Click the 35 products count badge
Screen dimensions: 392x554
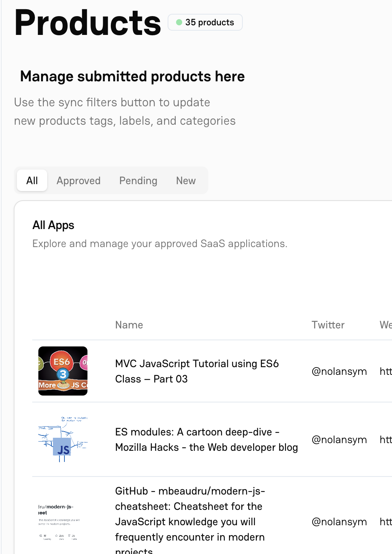tap(205, 22)
